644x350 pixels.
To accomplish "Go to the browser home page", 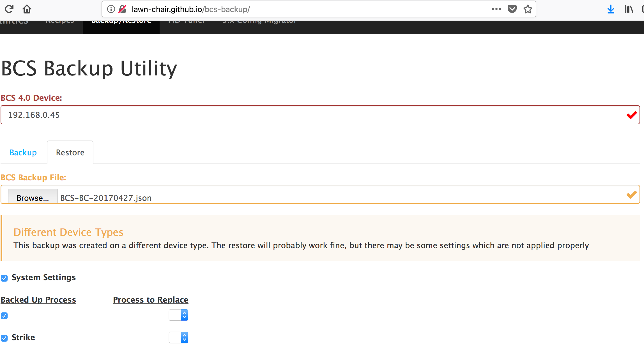I will (x=27, y=9).
